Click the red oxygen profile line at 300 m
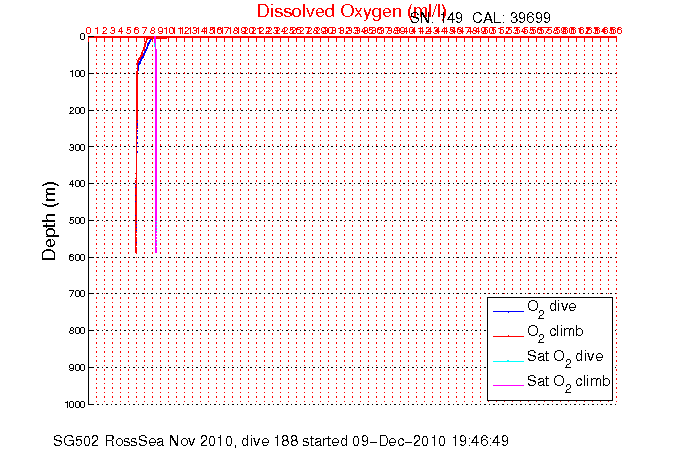The width and height of the screenshot is (681, 454). click(x=136, y=146)
